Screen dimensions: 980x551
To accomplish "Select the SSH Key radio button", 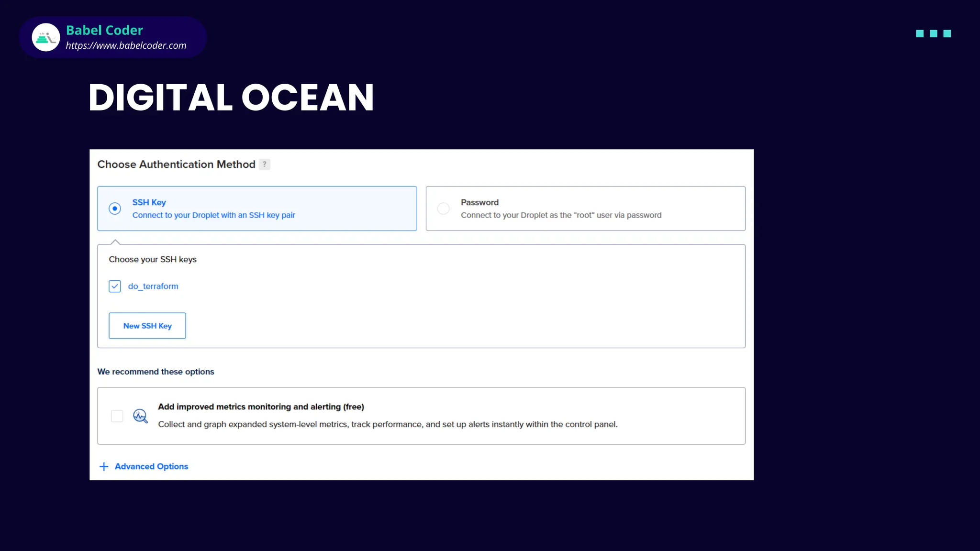I will tap(115, 209).
